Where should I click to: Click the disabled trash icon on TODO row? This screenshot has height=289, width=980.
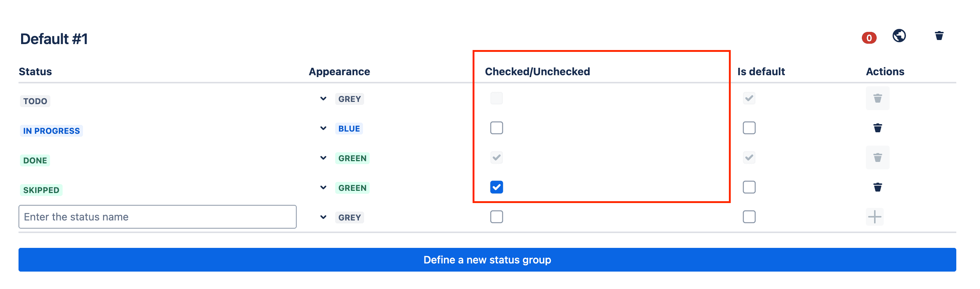[x=877, y=98]
